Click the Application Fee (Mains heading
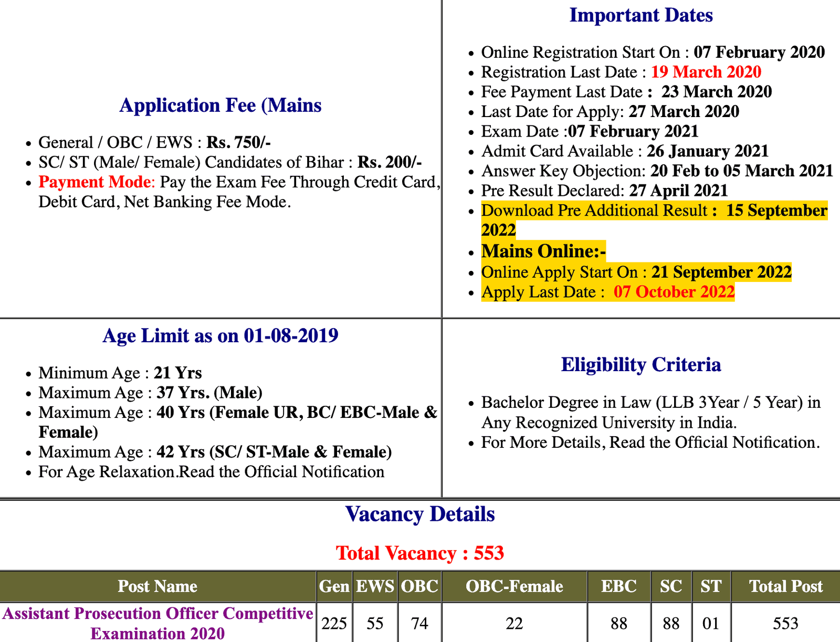 220,105
